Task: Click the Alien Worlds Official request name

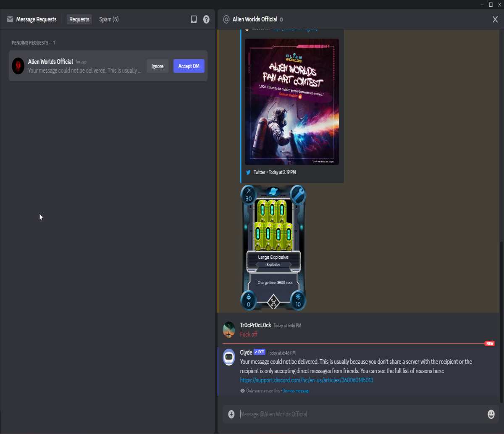Action: click(x=50, y=62)
